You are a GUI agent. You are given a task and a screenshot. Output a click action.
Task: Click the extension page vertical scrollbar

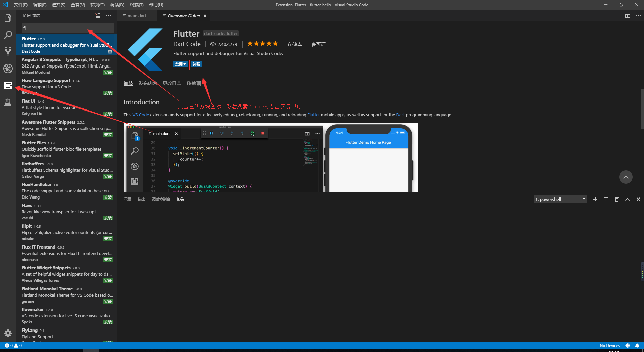point(642,109)
